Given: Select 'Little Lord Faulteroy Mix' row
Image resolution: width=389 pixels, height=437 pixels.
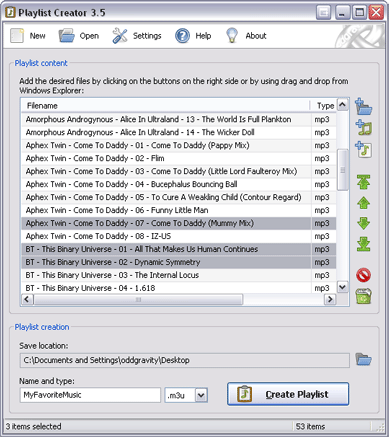Looking at the screenshot, I should point(179,171).
